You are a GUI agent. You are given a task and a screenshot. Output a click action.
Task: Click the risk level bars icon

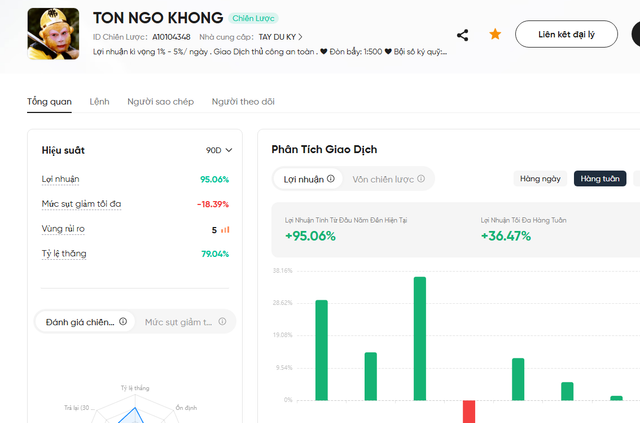(225, 230)
